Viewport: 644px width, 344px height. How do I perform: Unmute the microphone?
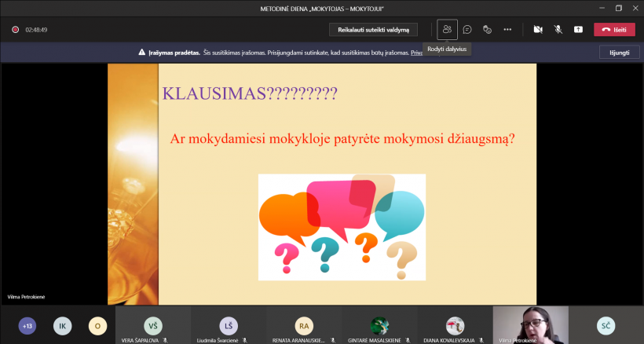(558, 30)
